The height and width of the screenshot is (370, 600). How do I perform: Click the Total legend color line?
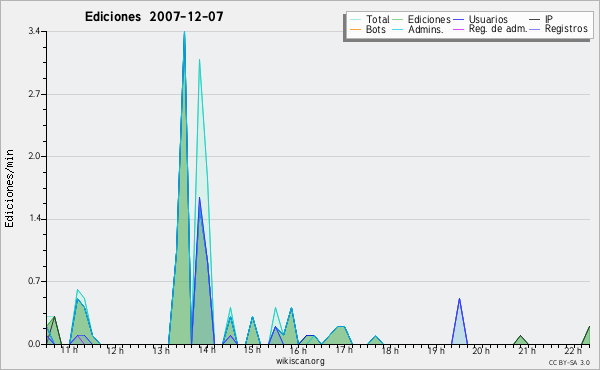coord(355,20)
